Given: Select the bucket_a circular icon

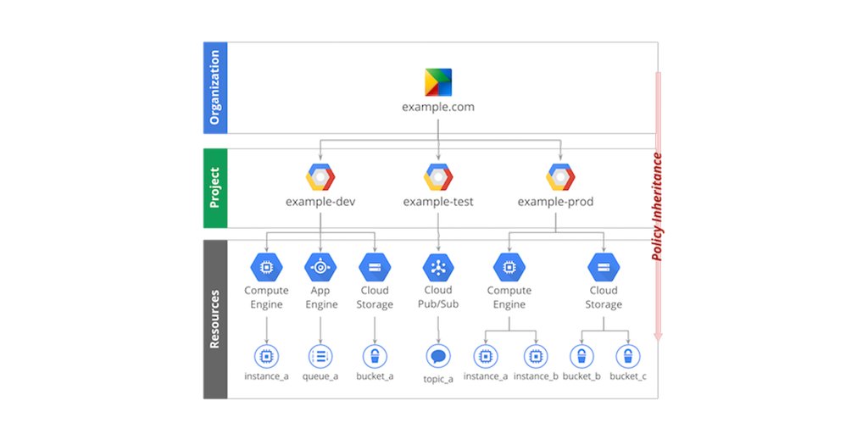Looking at the screenshot, I should (x=375, y=357).
